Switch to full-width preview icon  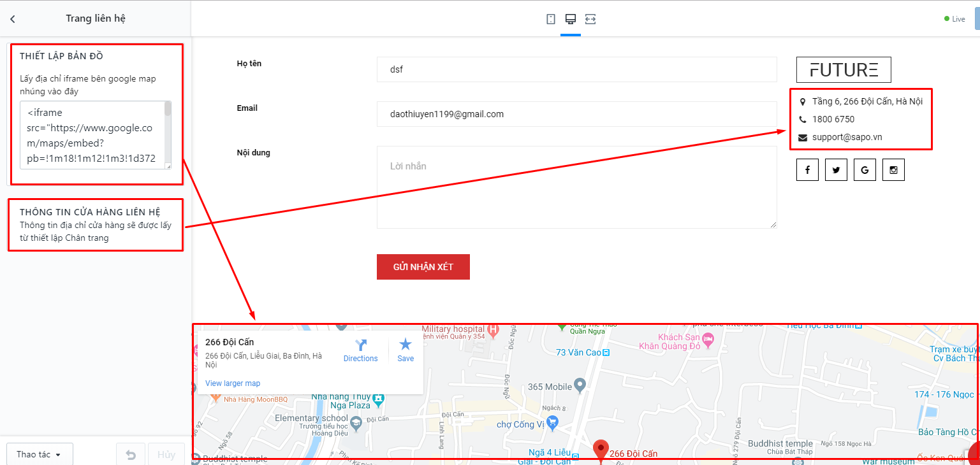tap(590, 19)
